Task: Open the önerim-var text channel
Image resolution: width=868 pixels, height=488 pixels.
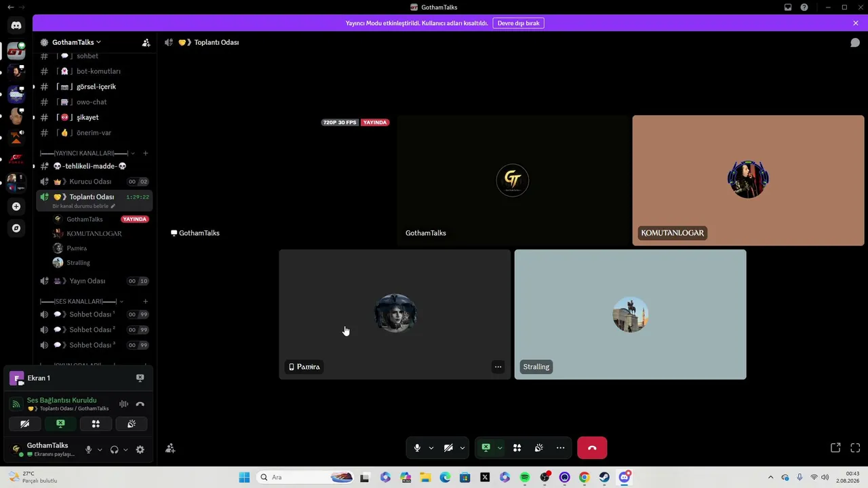Action: (x=94, y=133)
